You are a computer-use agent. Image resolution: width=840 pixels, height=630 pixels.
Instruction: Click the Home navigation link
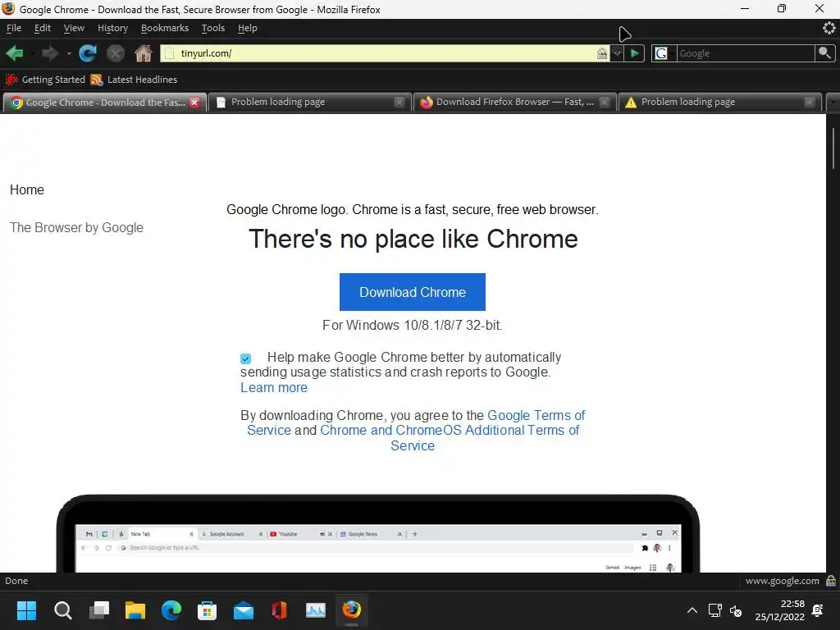coord(27,189)
